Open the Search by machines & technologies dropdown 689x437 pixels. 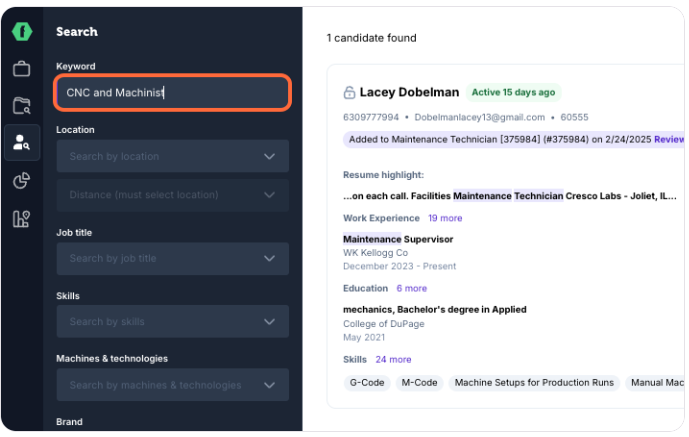pos(173,385)
